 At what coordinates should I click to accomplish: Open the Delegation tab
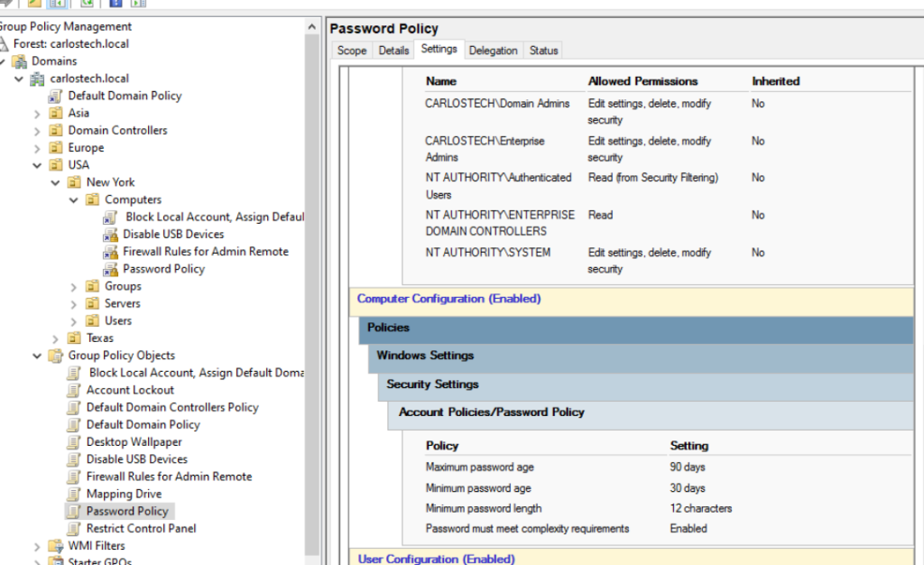click(x=493, y=51)
